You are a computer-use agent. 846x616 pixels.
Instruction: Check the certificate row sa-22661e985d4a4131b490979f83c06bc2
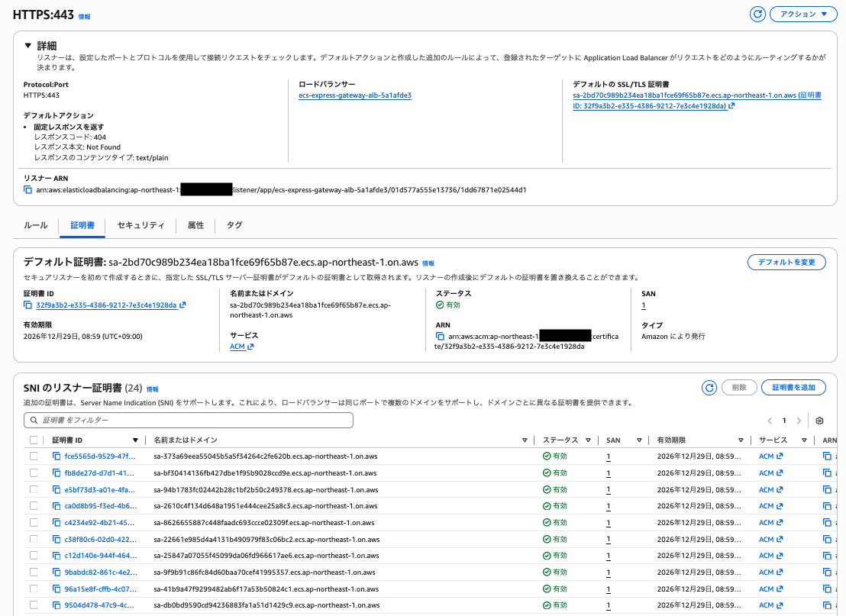tap(34, 539)
